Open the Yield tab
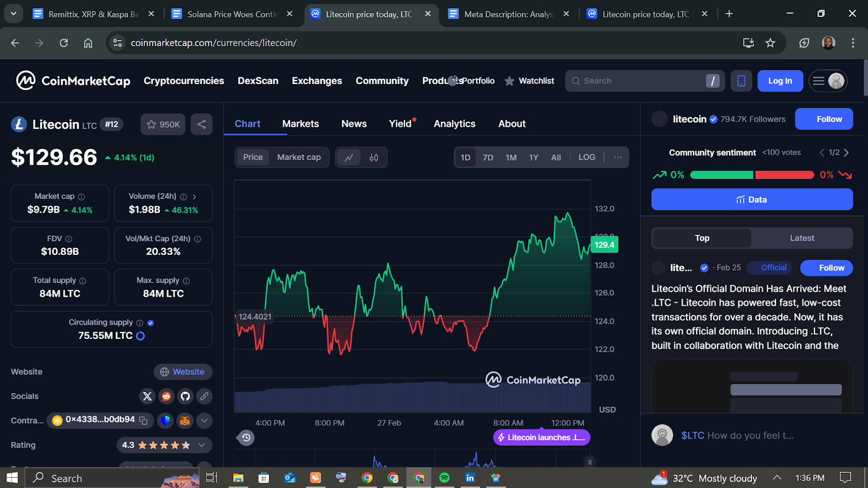Screen dimensions: 868x488 tap(400, 124)
